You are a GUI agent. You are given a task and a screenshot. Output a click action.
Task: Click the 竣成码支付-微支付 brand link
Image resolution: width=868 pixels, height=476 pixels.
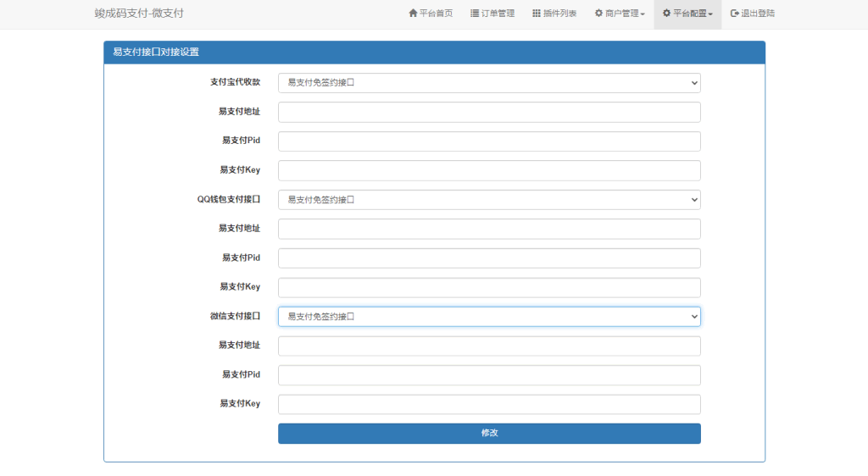(x=139, y=14)
